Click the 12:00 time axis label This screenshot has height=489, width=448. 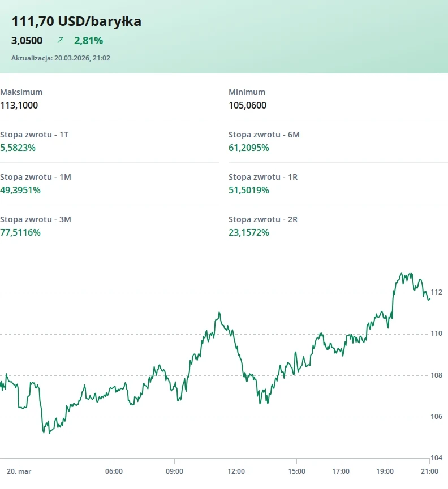236,471
